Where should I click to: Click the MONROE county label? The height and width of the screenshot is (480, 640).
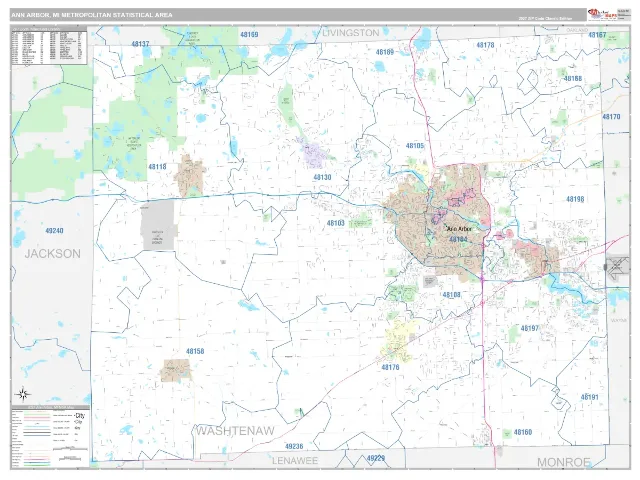(x=564, y=462)
